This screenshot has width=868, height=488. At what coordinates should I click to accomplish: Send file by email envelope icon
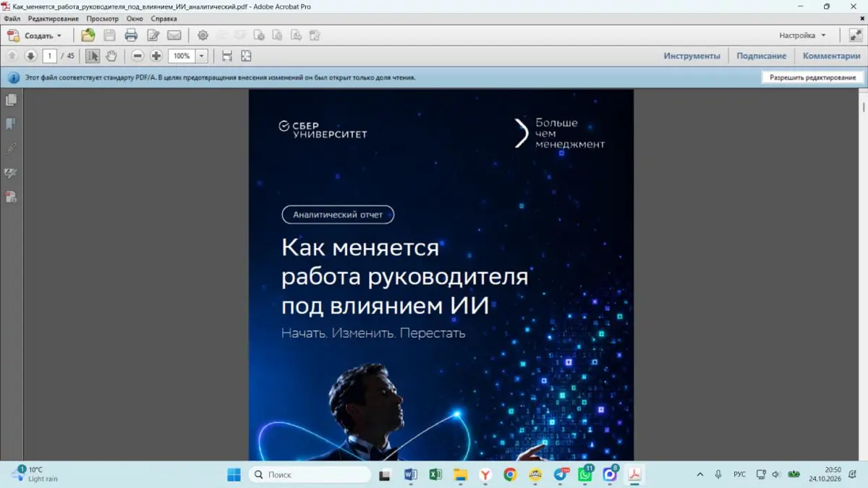pyautogui.click(x=174, y=35)
